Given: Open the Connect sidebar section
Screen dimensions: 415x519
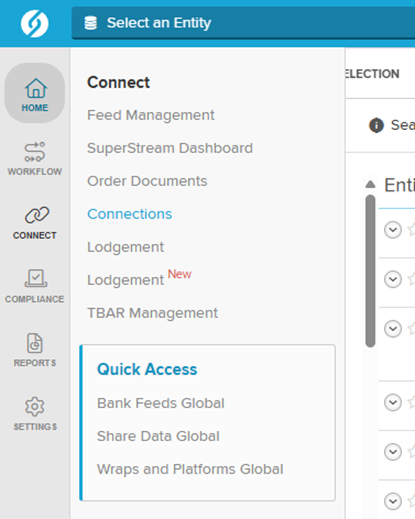Looking at the screenshot, I should tap(35, 222).
